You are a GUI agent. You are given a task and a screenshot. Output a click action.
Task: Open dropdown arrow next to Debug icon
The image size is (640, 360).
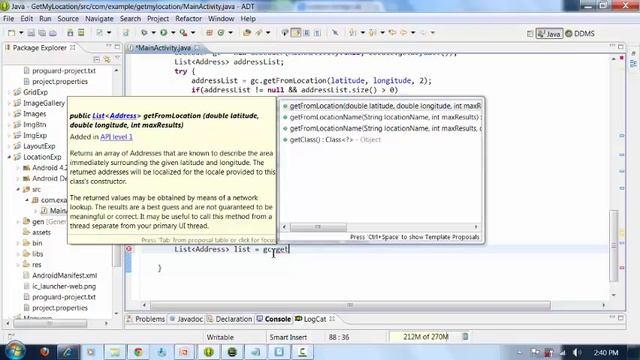click(153, 33)
